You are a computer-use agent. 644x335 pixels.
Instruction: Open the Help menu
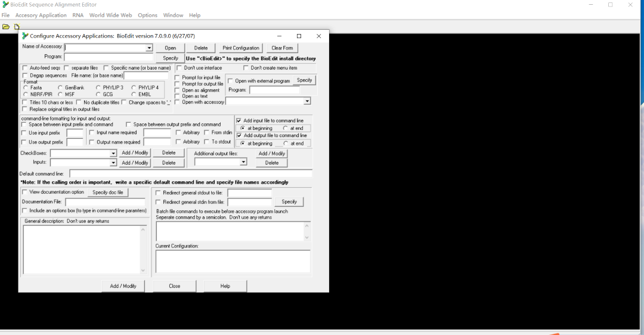pyautogui.click(x=194, y=15)
